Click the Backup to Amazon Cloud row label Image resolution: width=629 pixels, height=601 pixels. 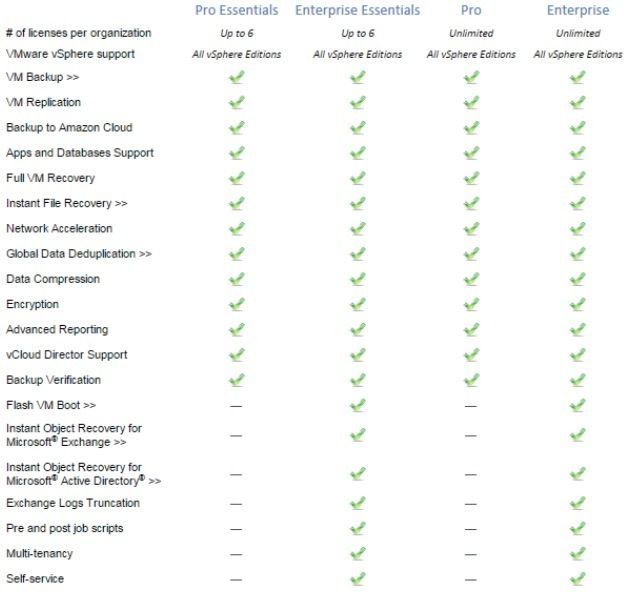pos(69,128)
